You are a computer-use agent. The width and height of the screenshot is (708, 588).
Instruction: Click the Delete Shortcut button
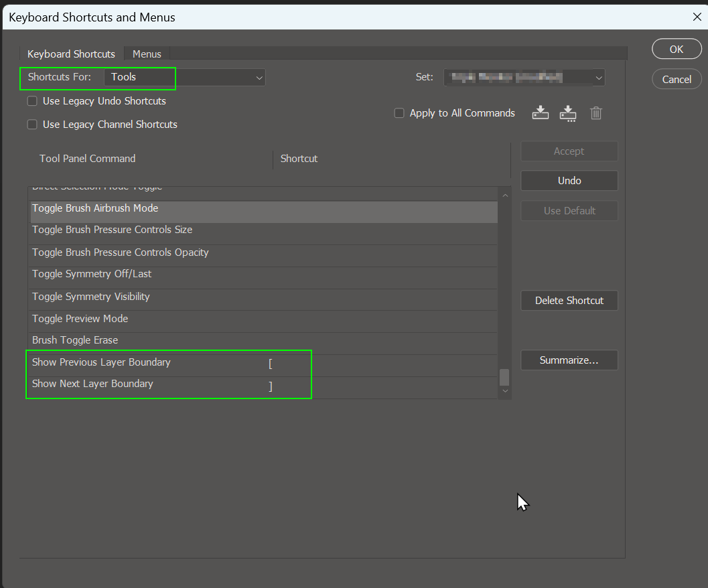coord(569,300)
